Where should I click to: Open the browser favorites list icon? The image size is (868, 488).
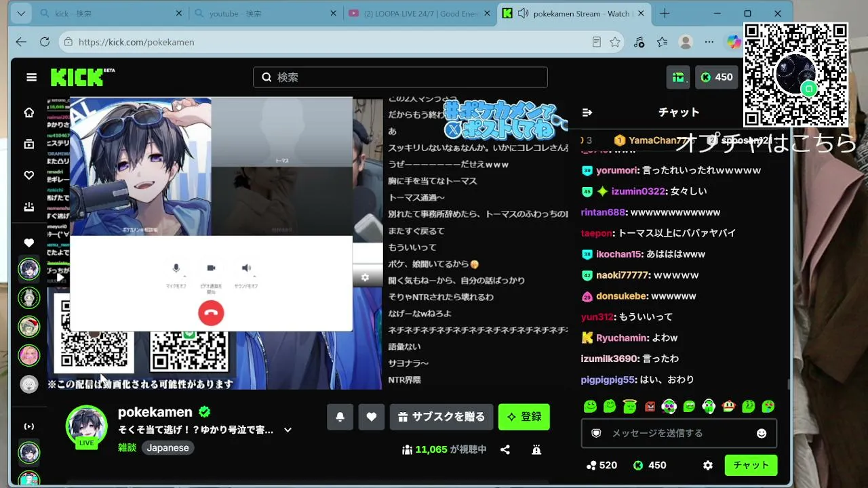(x=663, y=42)
